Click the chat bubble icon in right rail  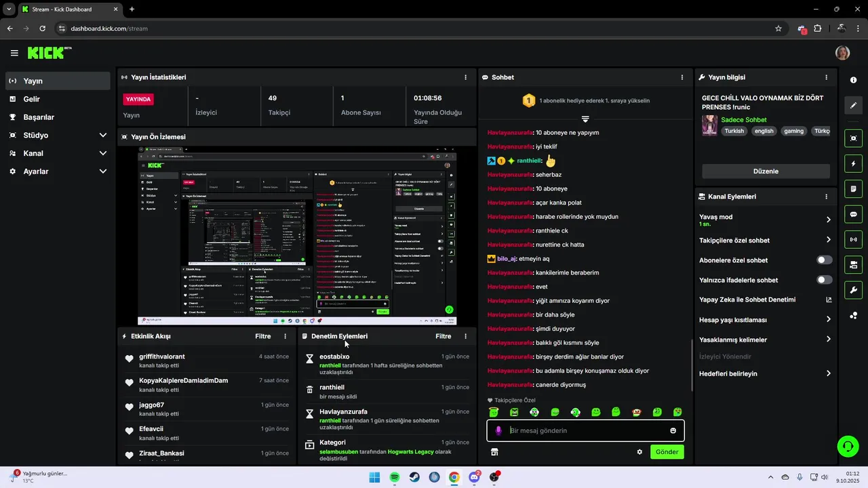(853, 214)
